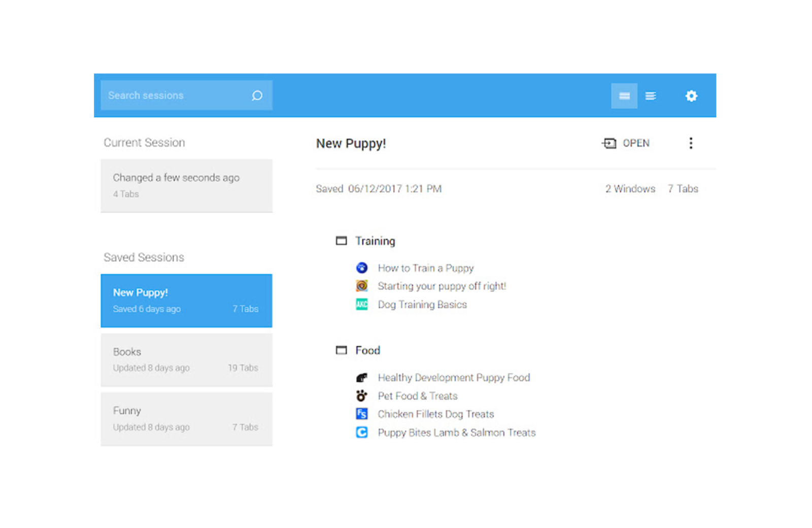812x528 pixels.
Task: Open the Pet Food & Treats link
Action: pos(417,396)
